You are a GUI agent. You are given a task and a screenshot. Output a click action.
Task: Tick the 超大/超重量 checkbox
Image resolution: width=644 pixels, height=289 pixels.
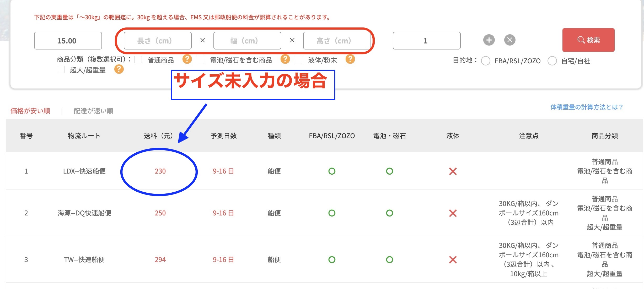[61, 70]
